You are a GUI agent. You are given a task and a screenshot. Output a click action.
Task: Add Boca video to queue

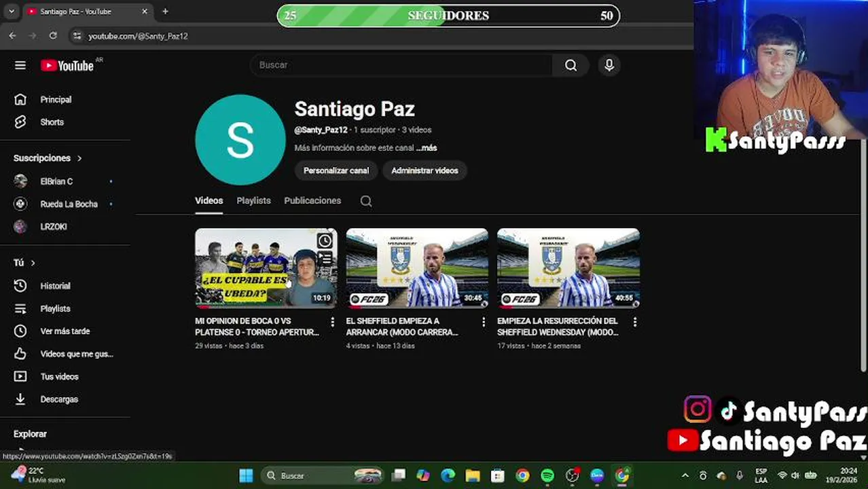point(325,259)
